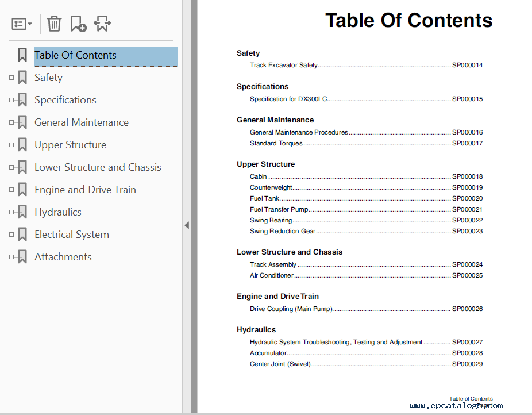Click the Safety section heading in the page
This screenshot has width=532, height=415.
tap(248, 53)
